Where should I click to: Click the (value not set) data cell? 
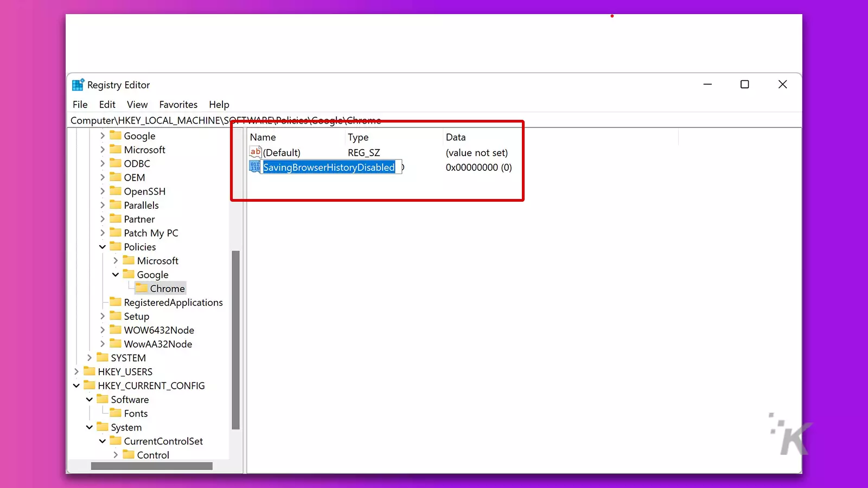click(477, 153)
